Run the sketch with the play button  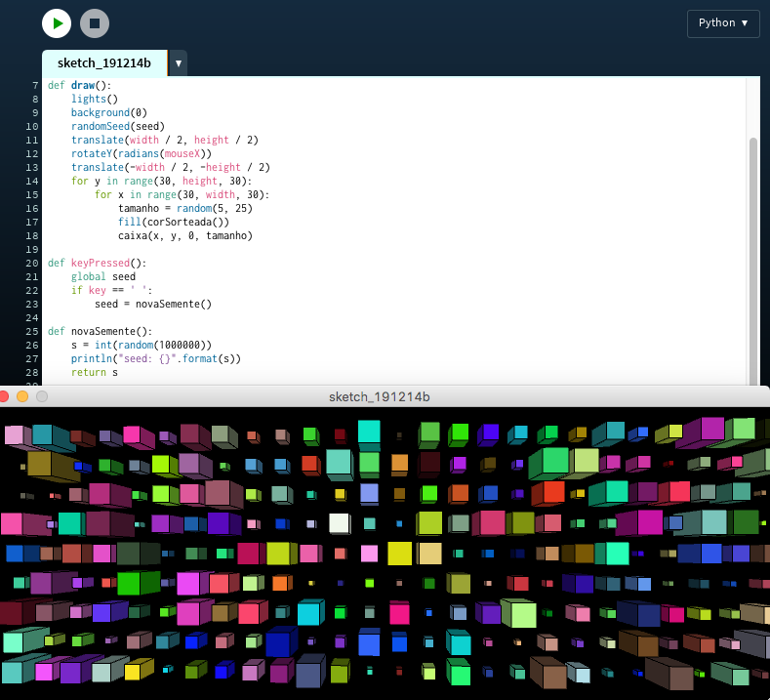[x=57, y=23]
